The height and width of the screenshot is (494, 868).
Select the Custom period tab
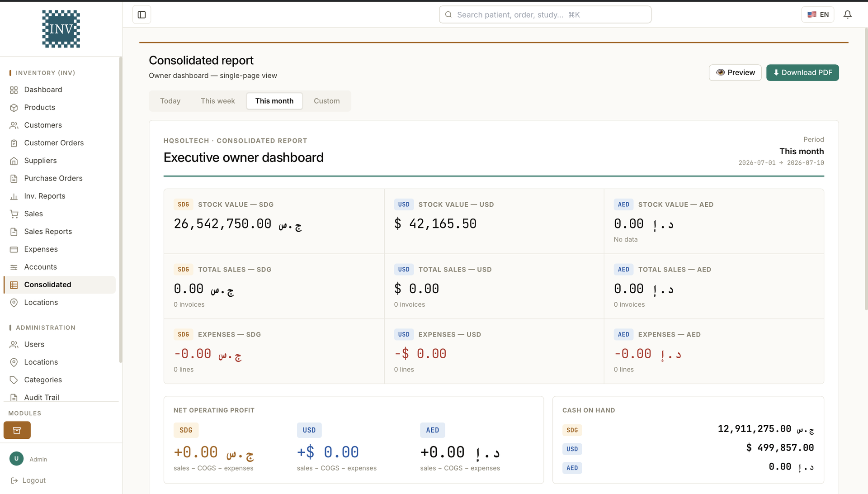pos(326,101)
